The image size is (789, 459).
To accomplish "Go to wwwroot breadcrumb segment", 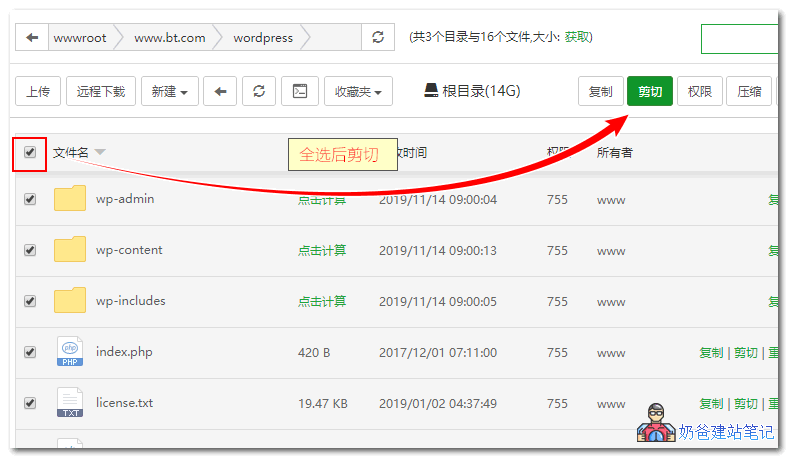I will point(79,38).
